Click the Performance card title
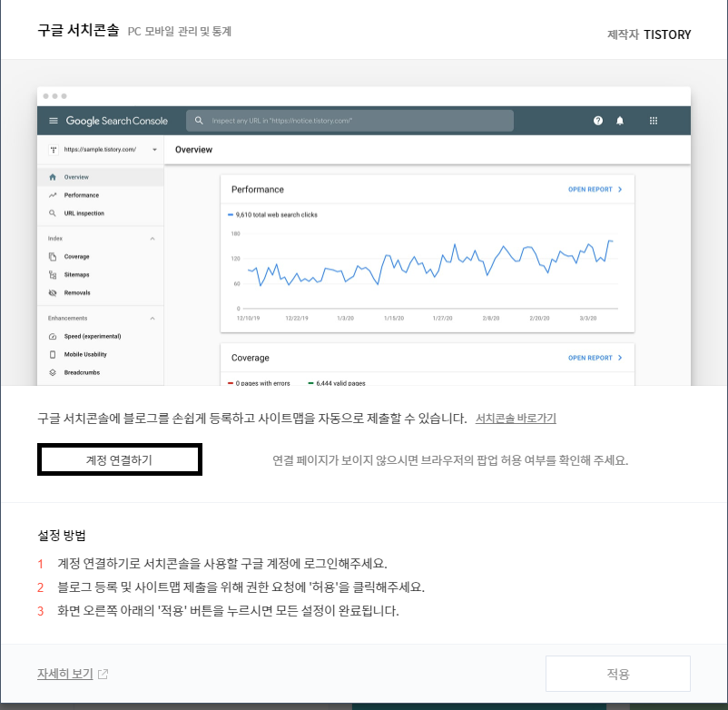728x710 pixels. click(x=258, y=190)
